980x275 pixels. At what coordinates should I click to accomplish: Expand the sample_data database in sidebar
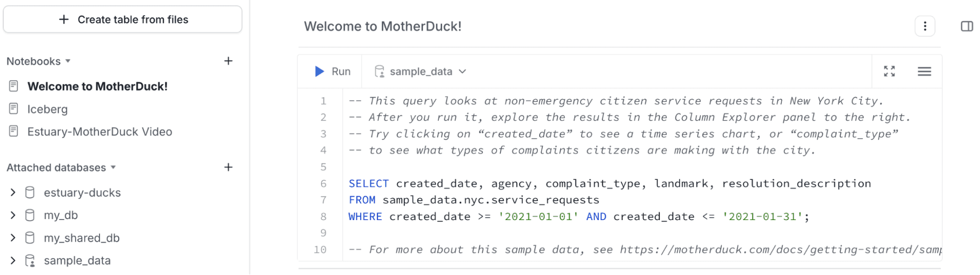13,261
